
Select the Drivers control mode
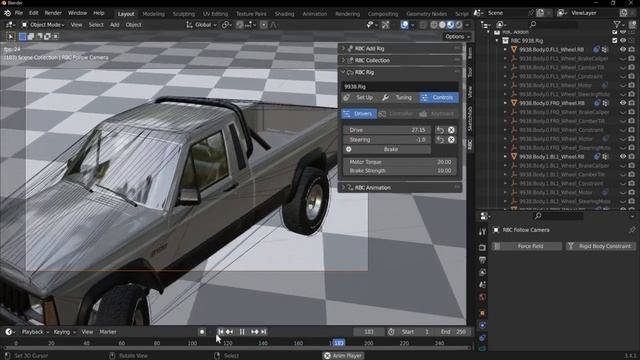[x=359, y=114]
